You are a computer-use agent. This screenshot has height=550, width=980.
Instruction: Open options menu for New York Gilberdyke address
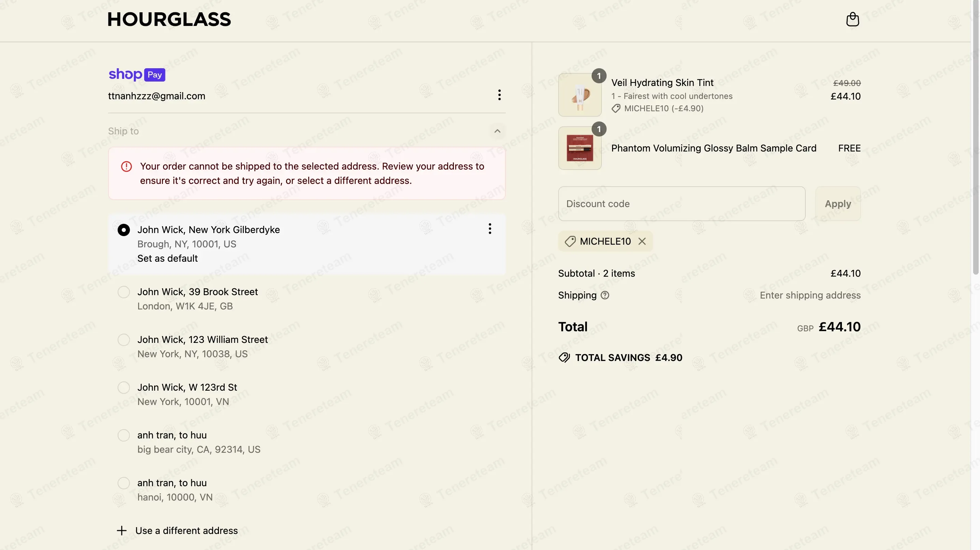tap(490, 229)
